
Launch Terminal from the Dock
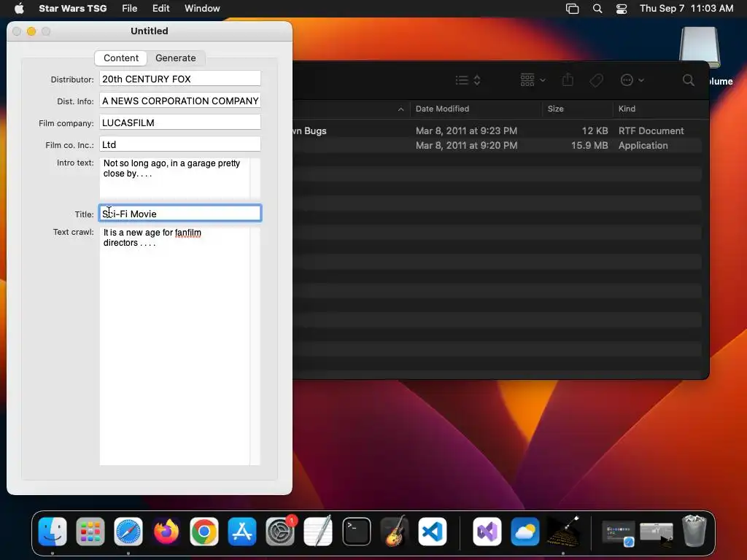356,531
